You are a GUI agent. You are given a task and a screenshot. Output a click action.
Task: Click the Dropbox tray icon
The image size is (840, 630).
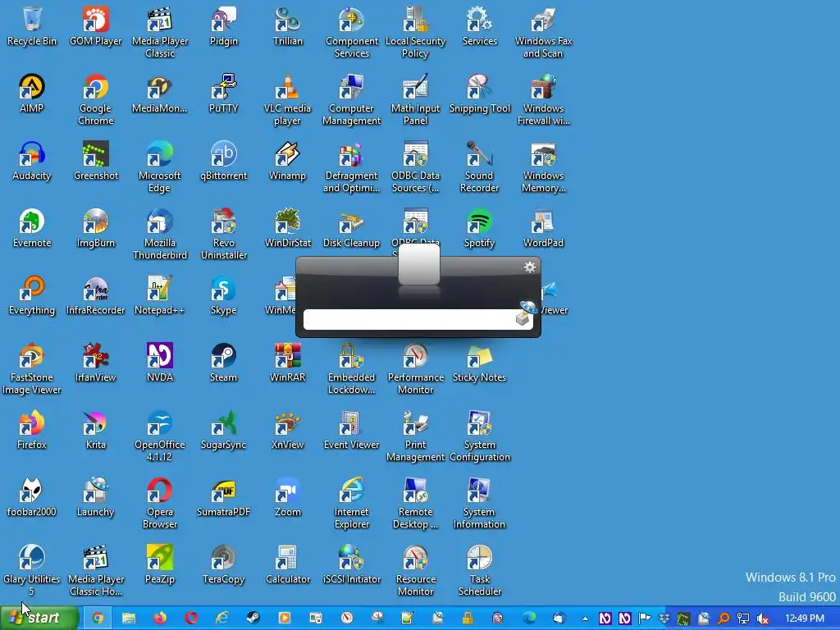pyautogui.click(x=664, y=619)
